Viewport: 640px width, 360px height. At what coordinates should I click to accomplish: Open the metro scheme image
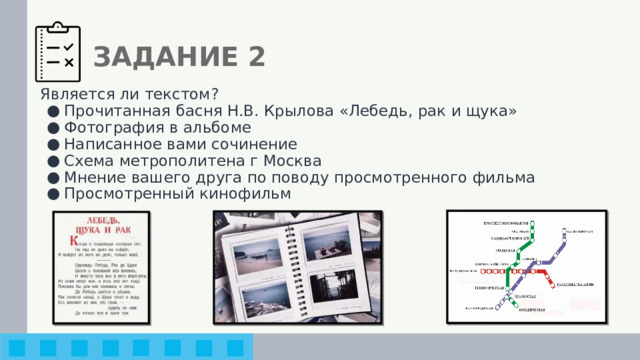click(527, 267)
